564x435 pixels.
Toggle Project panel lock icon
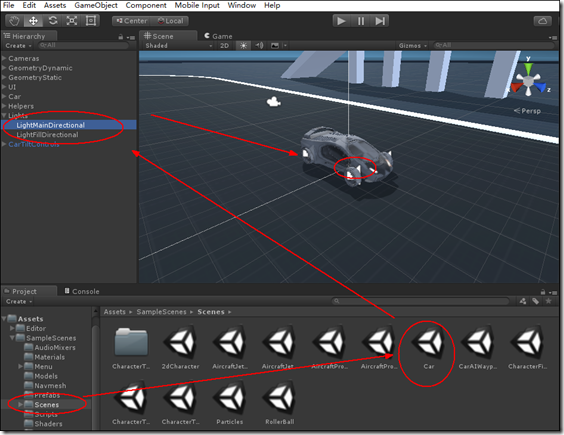pyautogui.click(x=543, y=292)
